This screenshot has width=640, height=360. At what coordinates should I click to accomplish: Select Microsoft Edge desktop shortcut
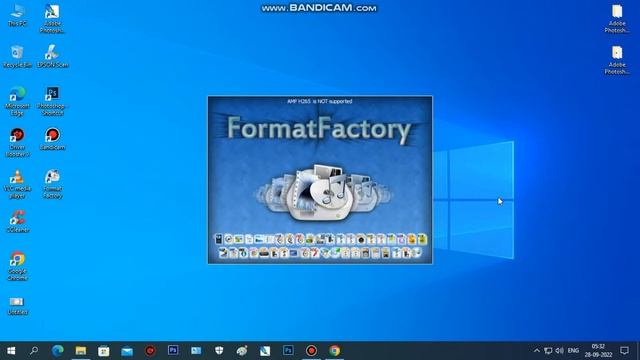click(17, 101)
